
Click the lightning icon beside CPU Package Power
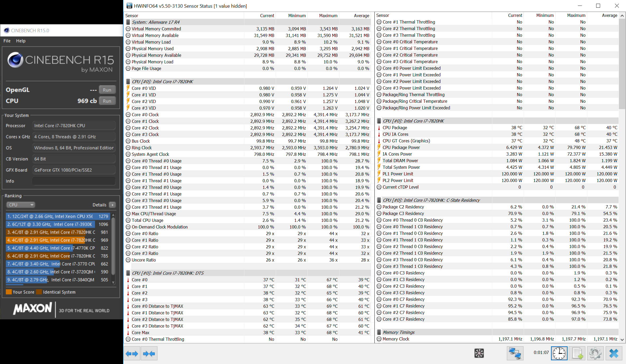(379, 147)
